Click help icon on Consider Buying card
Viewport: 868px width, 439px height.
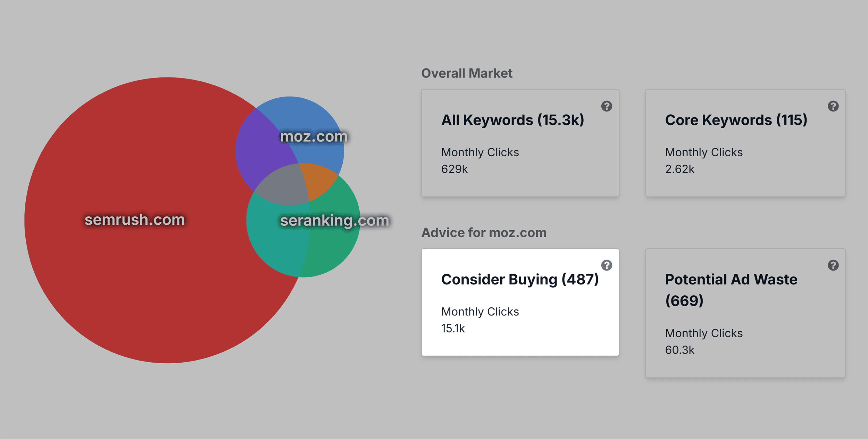607,265
